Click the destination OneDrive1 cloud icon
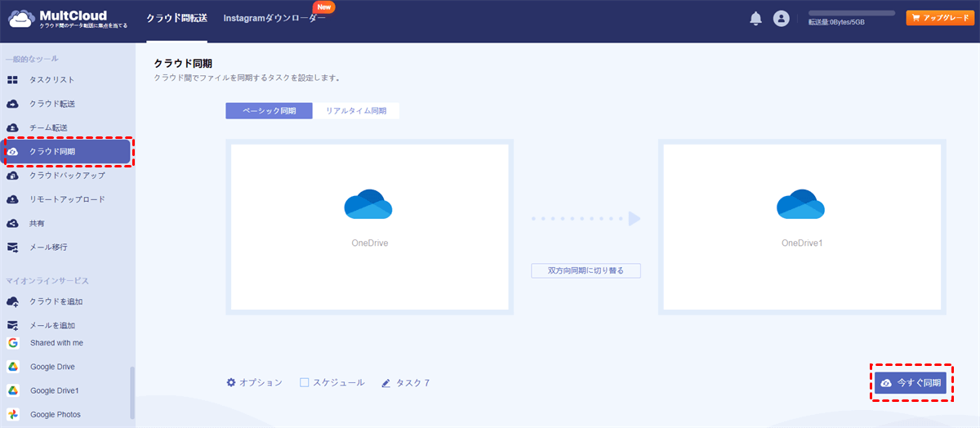Screen dimensions: 980x428 [801, 204]
